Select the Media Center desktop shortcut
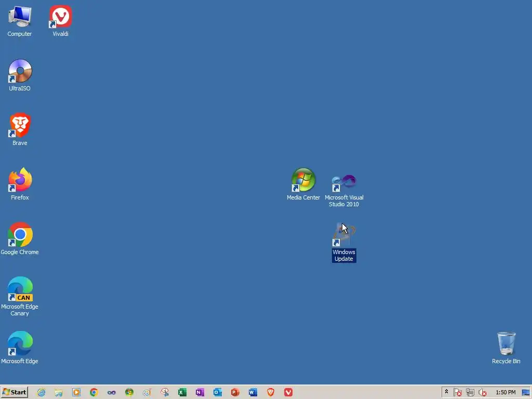 [303, 184]
